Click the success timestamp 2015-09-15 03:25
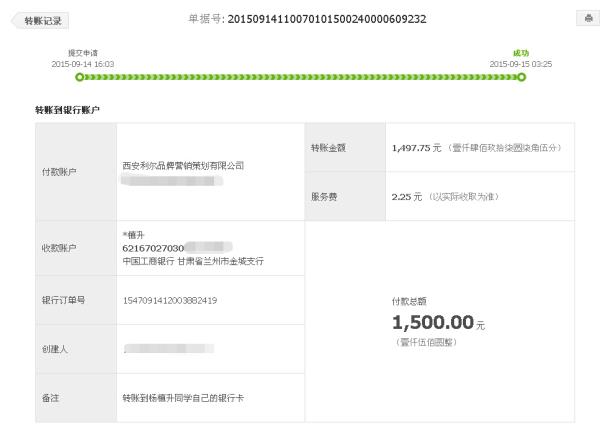The image size is (600, 428). [521, 64]
